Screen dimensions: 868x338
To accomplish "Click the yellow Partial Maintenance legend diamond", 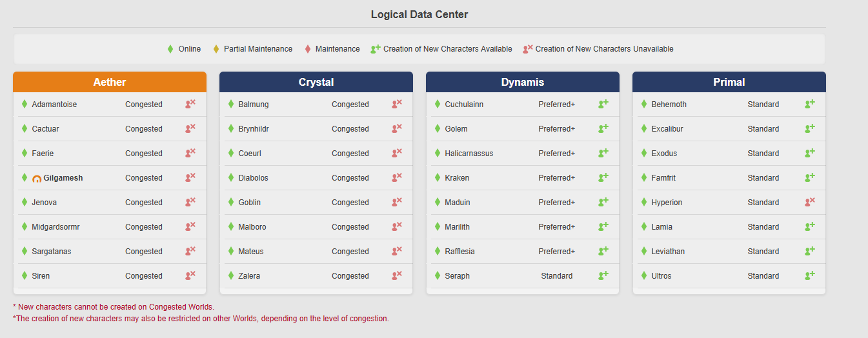I will [216, 49].
